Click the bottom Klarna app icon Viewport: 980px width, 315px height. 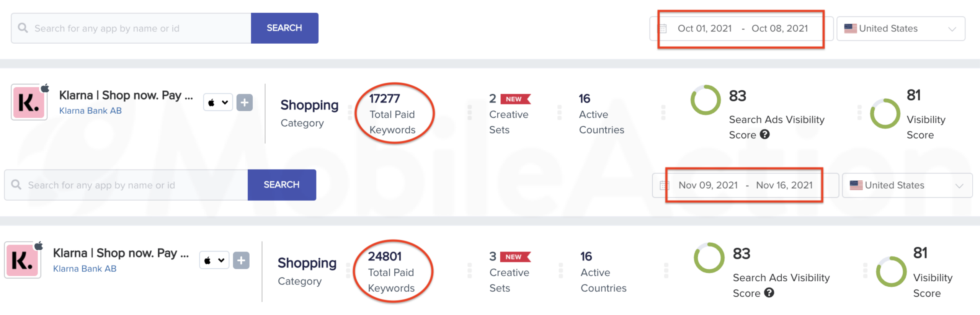coord(23,260)
